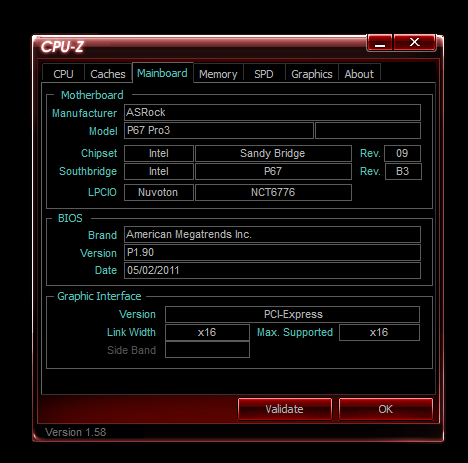Image resolution: width=468 pixels, height=463 pixels.
Task: Open the SPD tab
Action: click(264, 74)
